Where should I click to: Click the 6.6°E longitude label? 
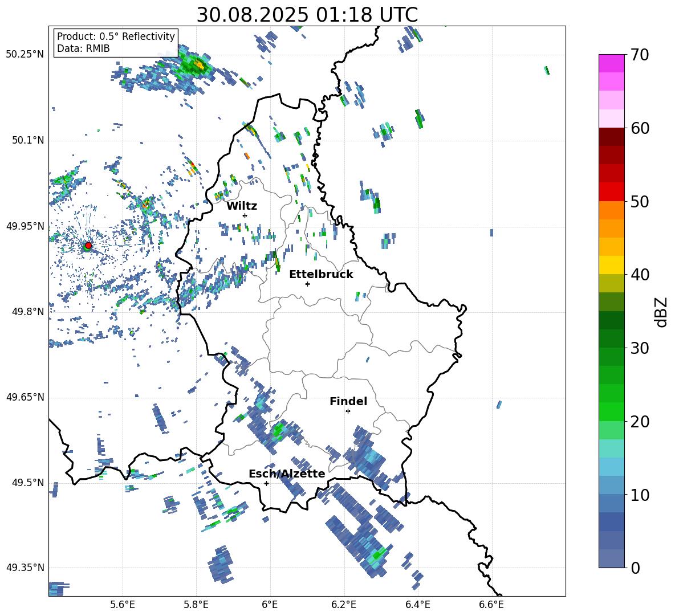(x=491, y=605)
